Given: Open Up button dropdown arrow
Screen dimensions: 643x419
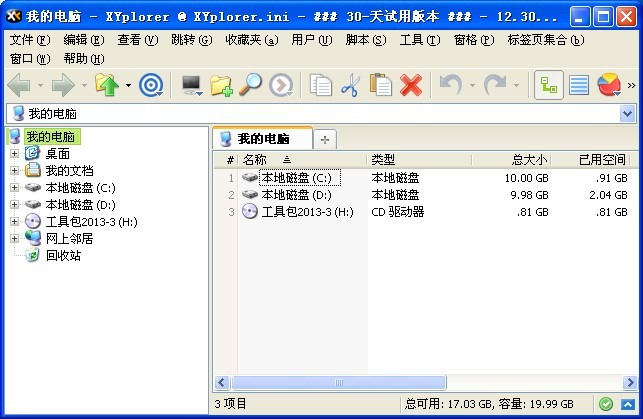Looking at the screenshot, I should point(128,85).
